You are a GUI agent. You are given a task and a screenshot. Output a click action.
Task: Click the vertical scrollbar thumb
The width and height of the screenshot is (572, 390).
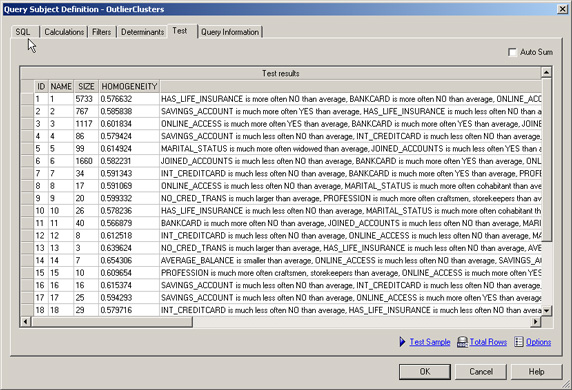pyautogui.click(x=546, y=159)
